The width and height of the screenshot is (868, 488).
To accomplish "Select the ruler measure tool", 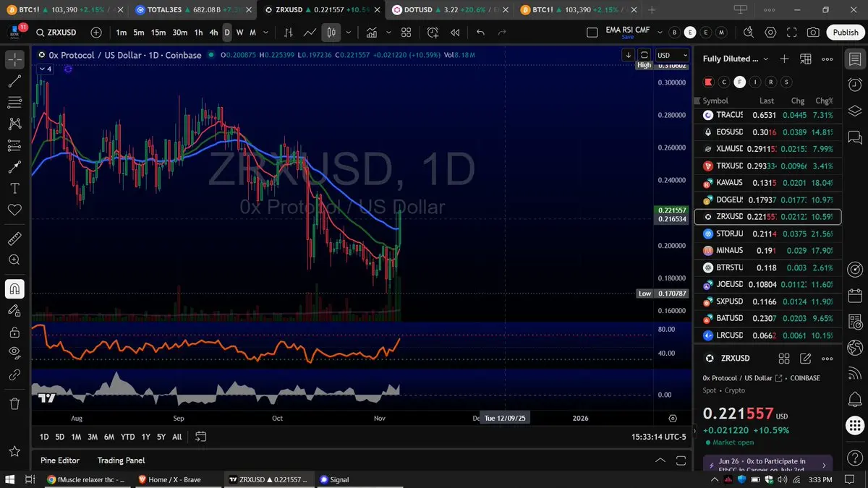I will (14, 238).
